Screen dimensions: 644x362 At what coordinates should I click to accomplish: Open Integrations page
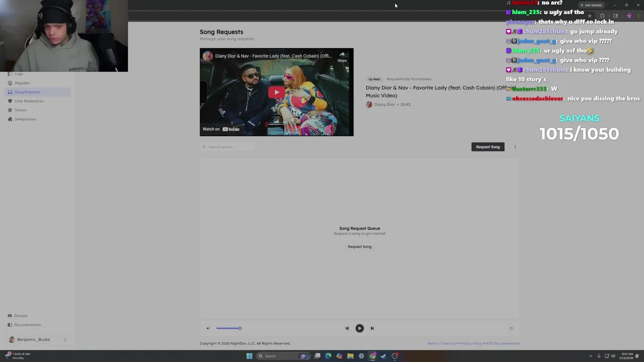(25, 119)
